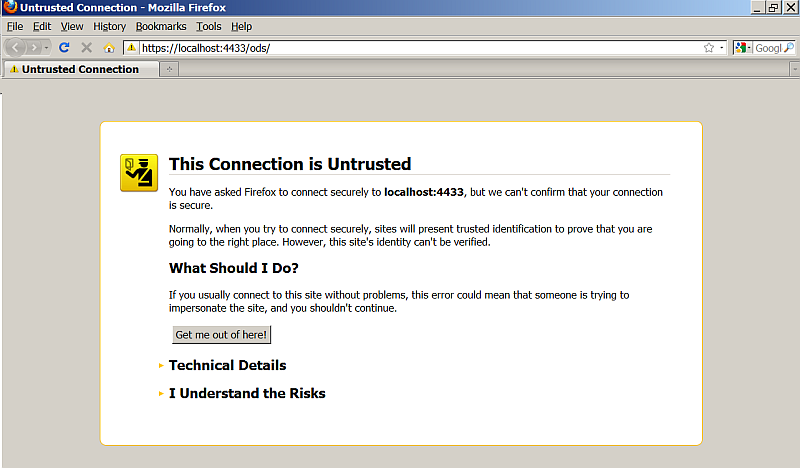Reload the current page
The height and width of the screenshot is (468, 800).
[x=64, y=47]
